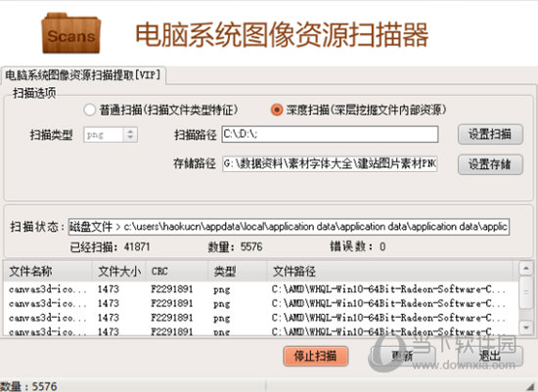Sort by CRC column header
The width and height of the screenshot is (538, 392).
(177, 272)
